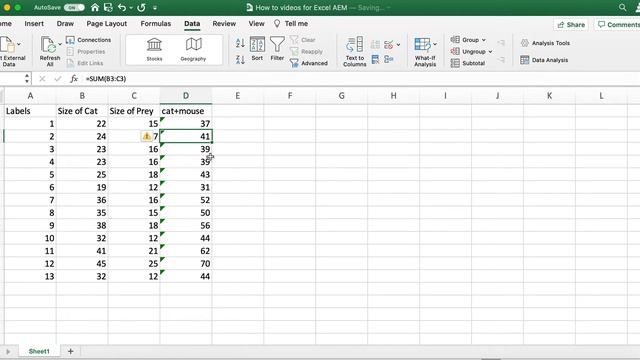Image resolution: width=640 pixels, height=360 pixels.
Task: Click the What-If Analysis icon
Action: pyautogui.click(x=422, y=45)
